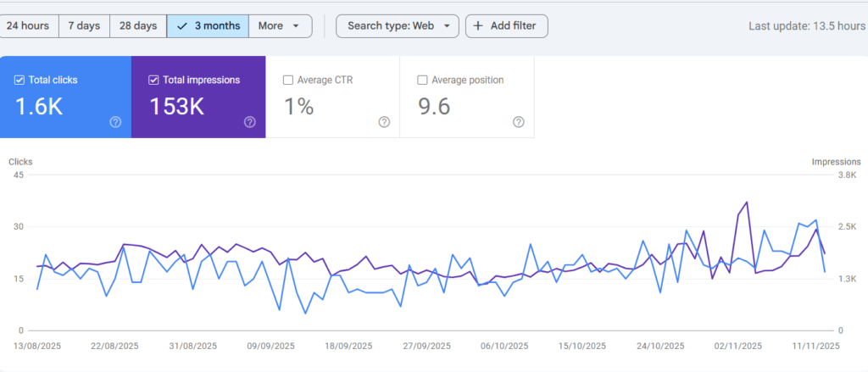Viewport: 868px width, 372px height.
Task: Click the Last update timestamp text
Action: click(x=806, y=26)
